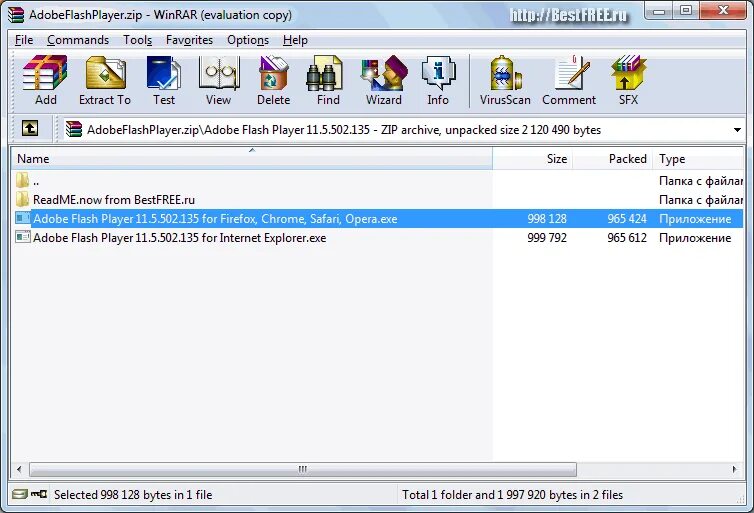The height and width of the screenshot is (513, 754).
Task: Click the size value 998 128
Action: coord(547,219)
